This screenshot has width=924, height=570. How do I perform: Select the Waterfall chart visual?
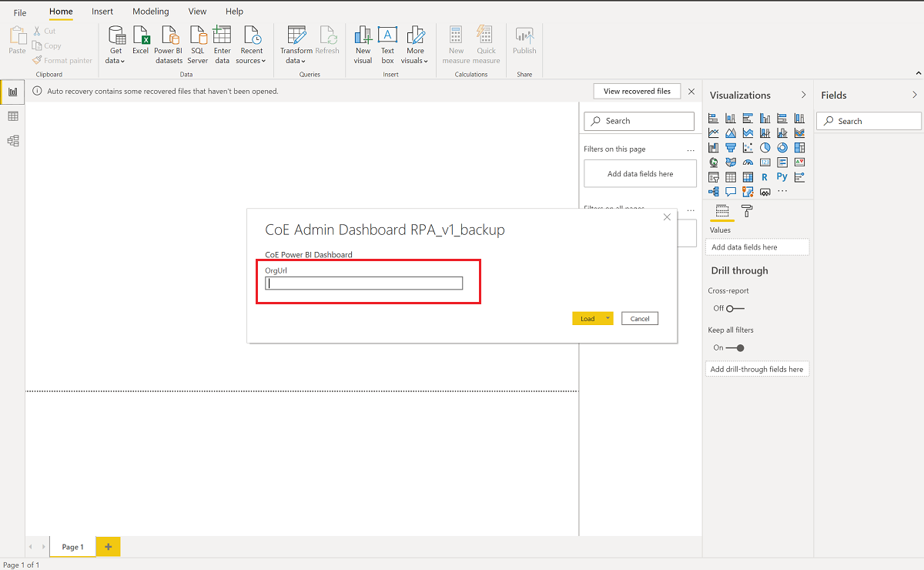(x=713, y=147)
